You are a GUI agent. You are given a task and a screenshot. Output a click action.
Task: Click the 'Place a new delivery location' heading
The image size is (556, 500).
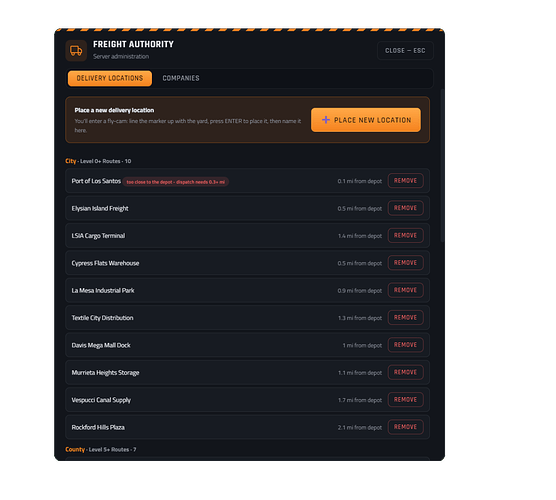pos(114,110)
